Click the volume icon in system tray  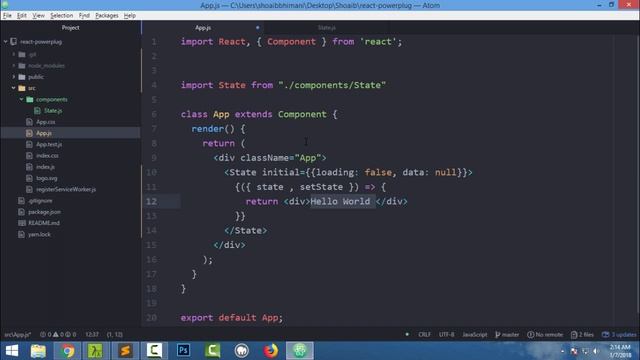[596, 351]
